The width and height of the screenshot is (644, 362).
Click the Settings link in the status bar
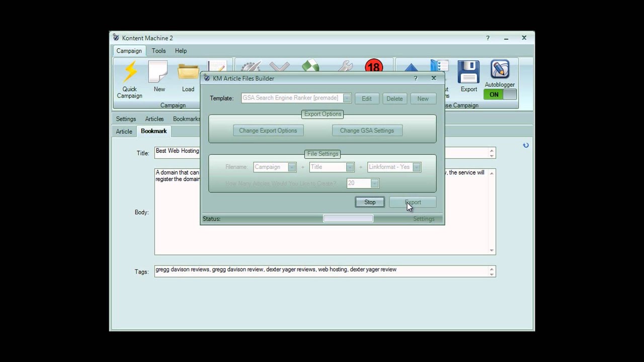(x=424, y=219)
